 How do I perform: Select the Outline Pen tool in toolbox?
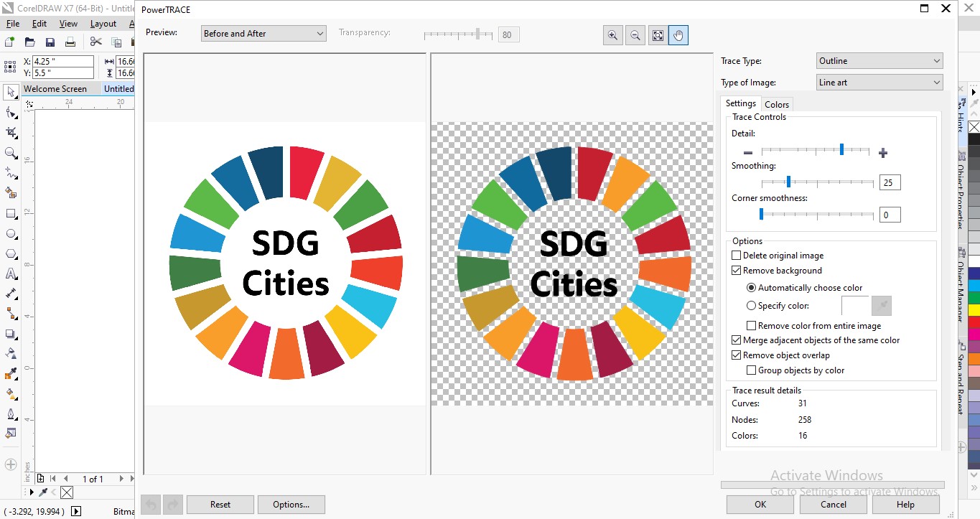tap(11, 413)
